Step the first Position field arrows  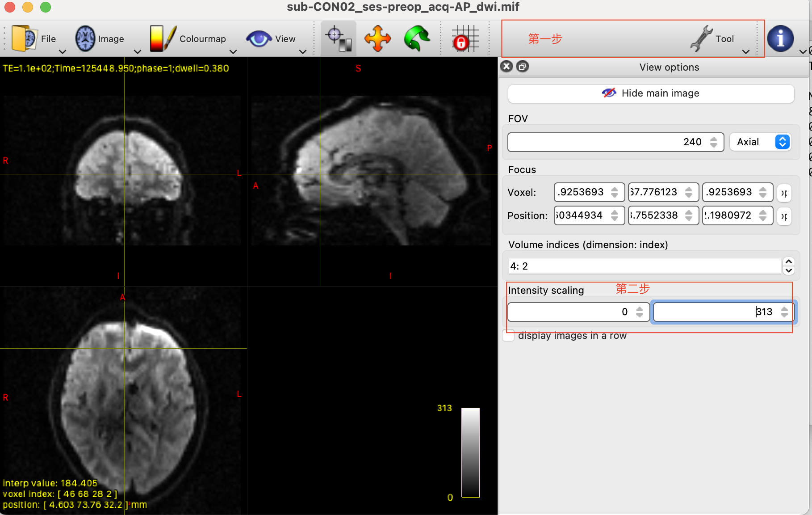pos(615,215)
